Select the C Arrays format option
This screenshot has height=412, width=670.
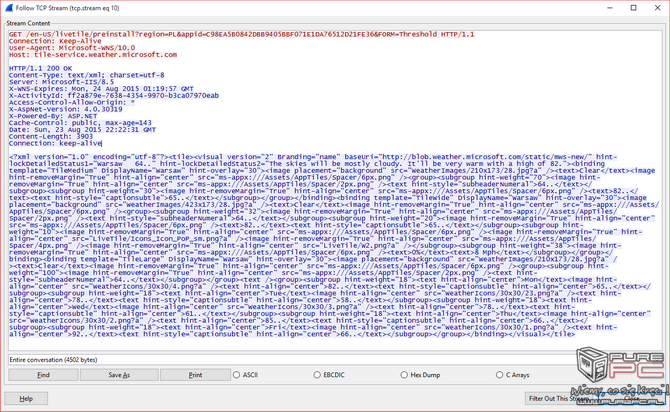(500, 375)
